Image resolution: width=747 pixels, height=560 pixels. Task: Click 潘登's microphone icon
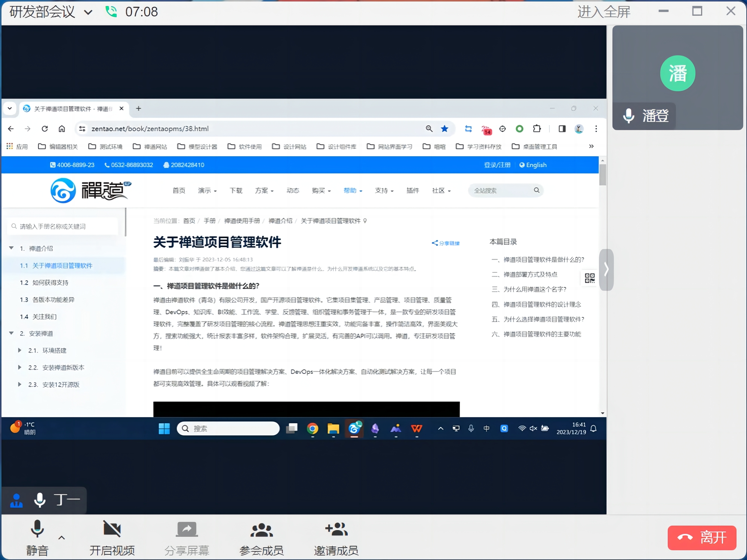pos(628,116)
